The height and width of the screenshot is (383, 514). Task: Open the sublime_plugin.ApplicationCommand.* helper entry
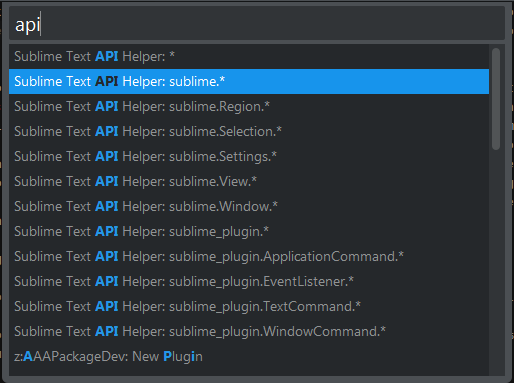click(x=249, y=256)
